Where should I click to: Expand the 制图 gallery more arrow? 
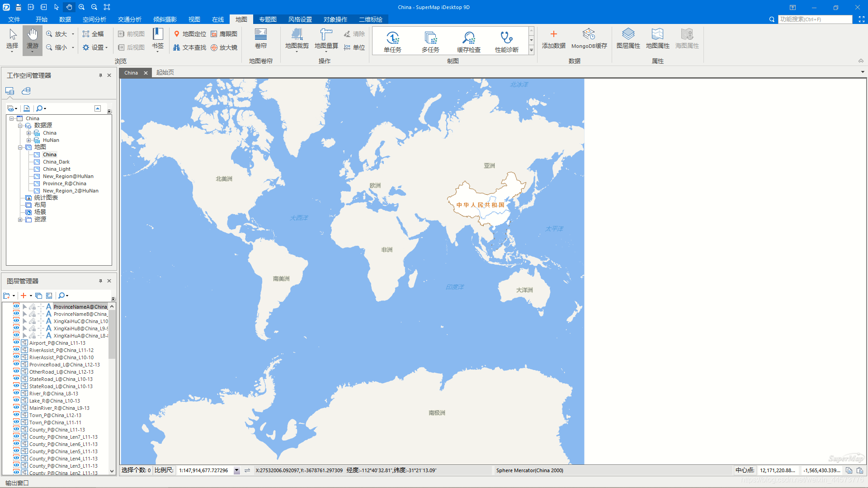(x=532, y=51)
